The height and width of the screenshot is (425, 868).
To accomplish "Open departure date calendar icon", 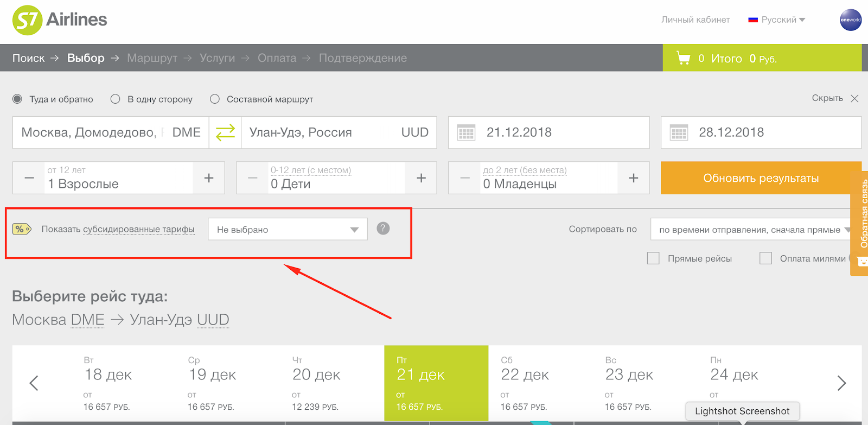I will 466,133.
